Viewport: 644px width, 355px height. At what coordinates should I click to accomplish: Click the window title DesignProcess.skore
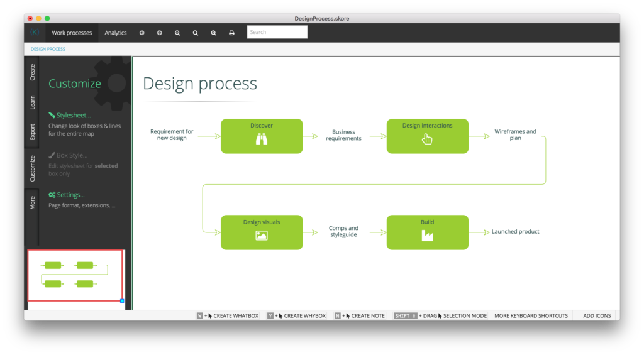tap(321, 18)
